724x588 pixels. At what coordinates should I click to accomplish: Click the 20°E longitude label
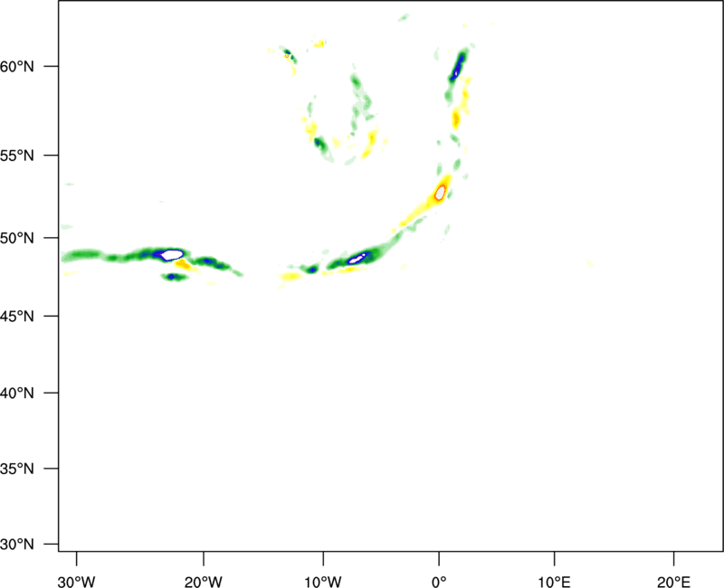point(674,582)
